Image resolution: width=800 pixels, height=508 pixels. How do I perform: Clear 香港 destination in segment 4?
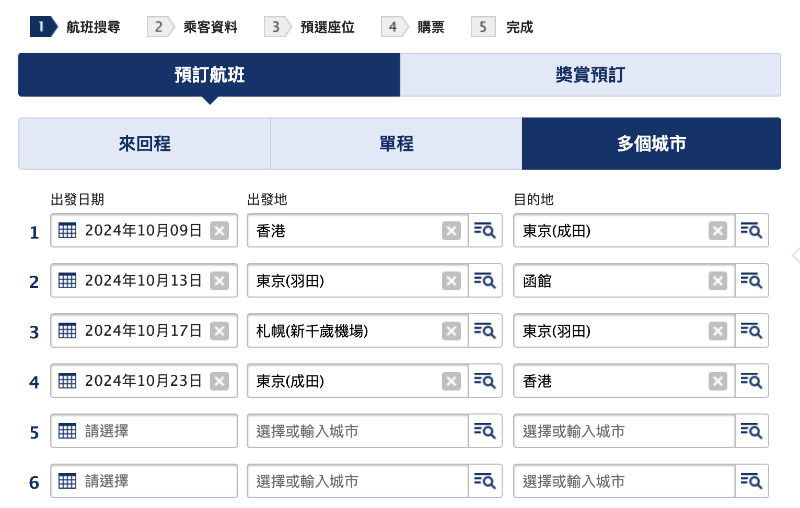pos(717,381)
